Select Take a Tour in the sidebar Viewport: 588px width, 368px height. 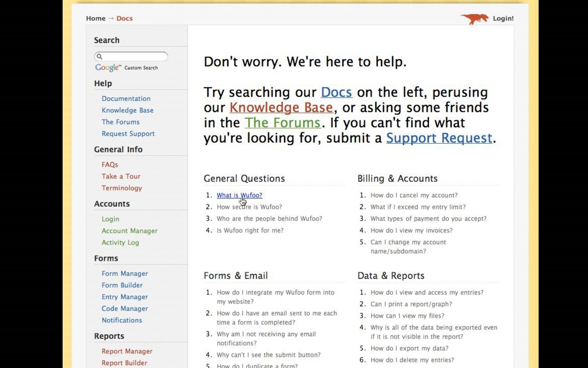pyautogui.click(x=121, y=177)
